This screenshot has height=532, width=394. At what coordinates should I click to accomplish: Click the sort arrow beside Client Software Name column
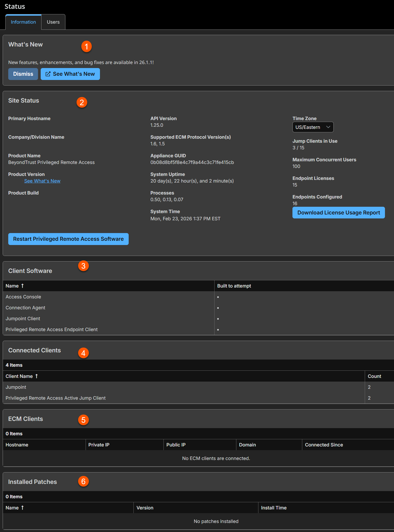pos(23,286)
